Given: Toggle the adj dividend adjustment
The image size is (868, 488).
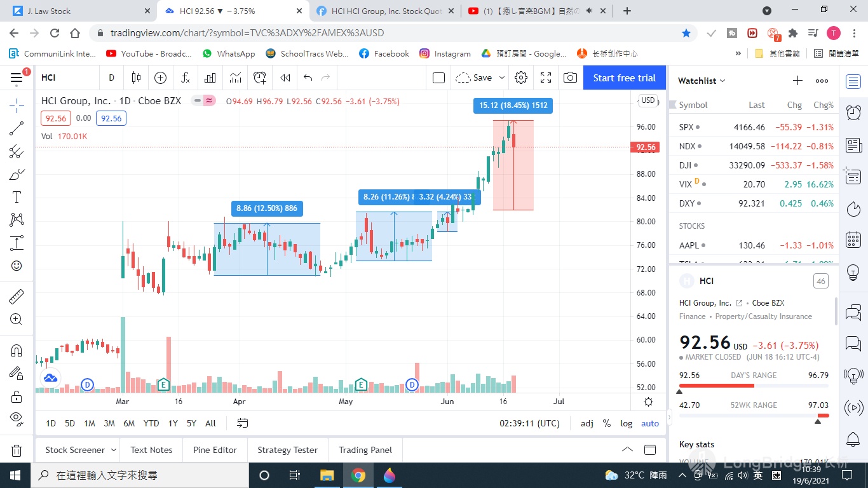Looking at the screenshot, I should [587, 423].
